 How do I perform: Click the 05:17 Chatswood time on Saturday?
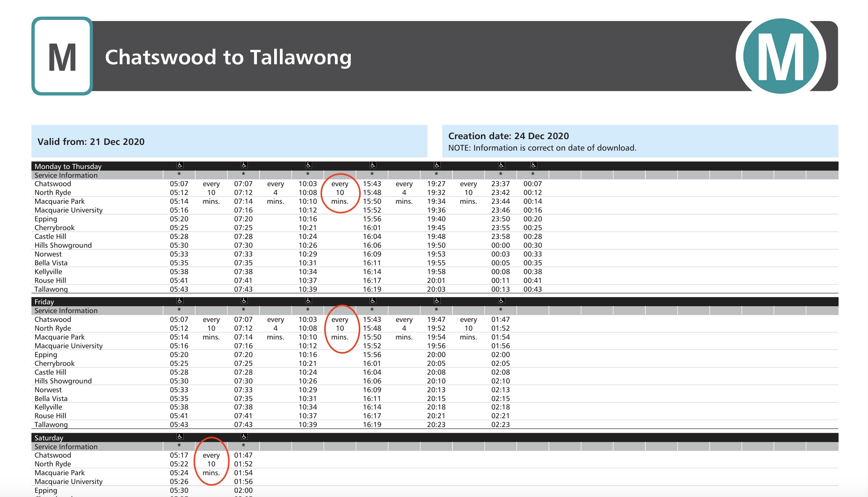179,455
